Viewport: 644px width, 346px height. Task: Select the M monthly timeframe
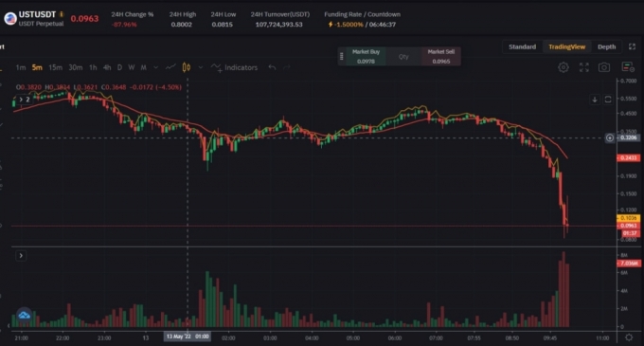click(143, 67)
